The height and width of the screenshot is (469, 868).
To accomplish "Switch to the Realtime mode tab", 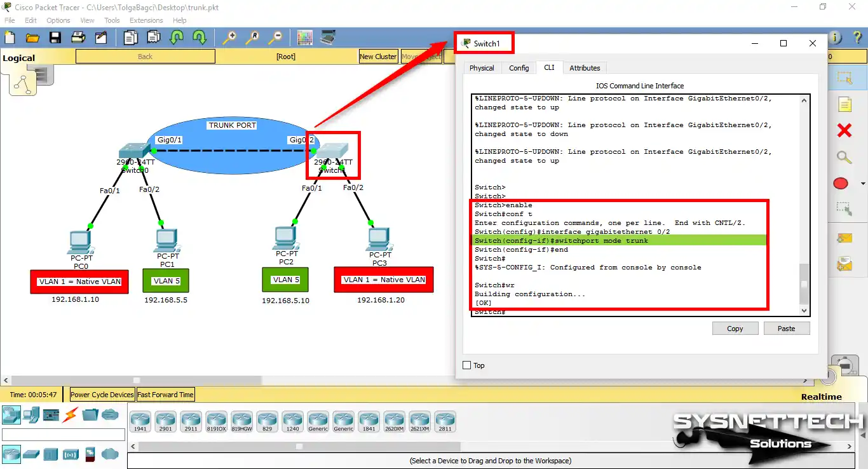I will click(x=821, y=397).
